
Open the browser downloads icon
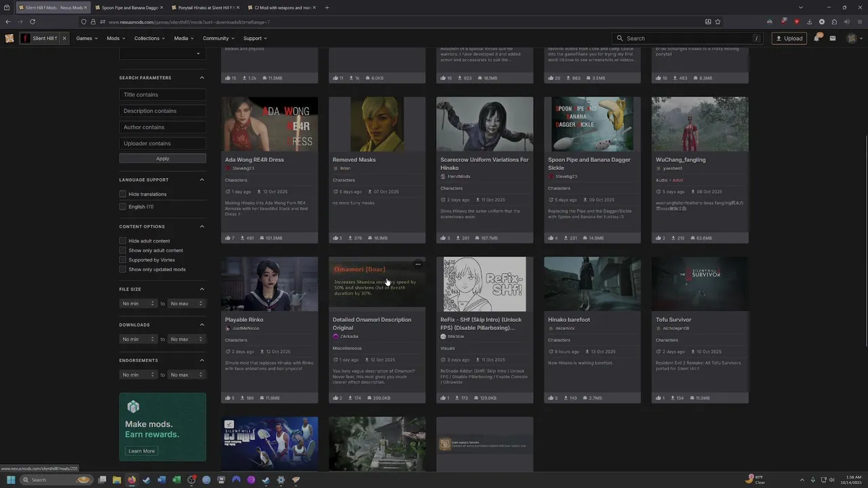(x=809, y=22)
